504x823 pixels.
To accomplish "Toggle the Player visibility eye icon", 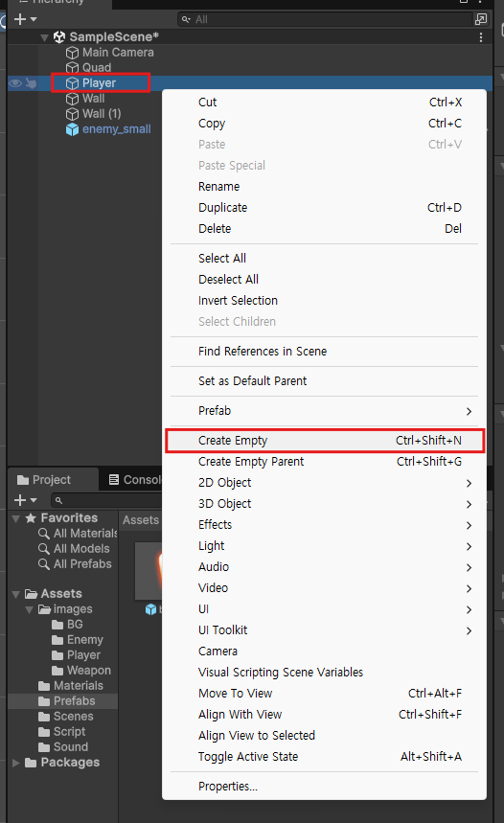I will (15, 83).
